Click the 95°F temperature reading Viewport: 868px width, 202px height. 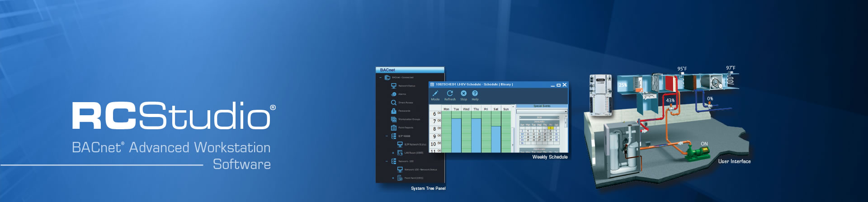[682, 69]
